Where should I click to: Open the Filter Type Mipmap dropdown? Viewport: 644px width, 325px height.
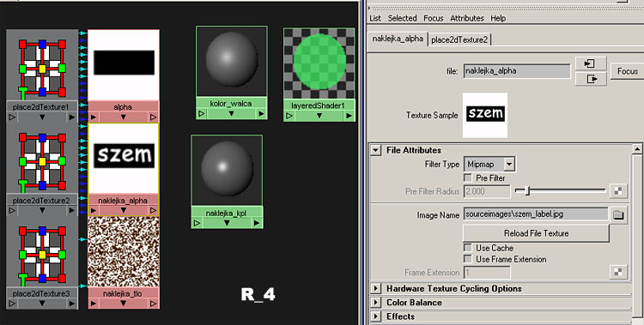(489, 165)
